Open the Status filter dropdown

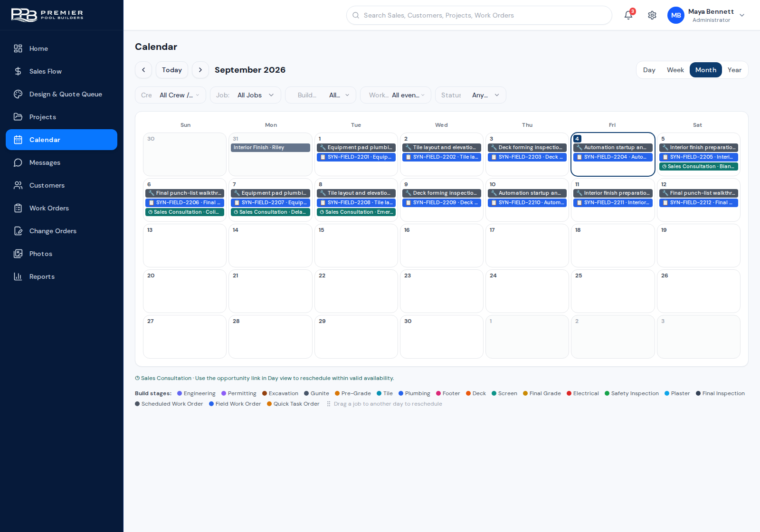coord(471,95)
